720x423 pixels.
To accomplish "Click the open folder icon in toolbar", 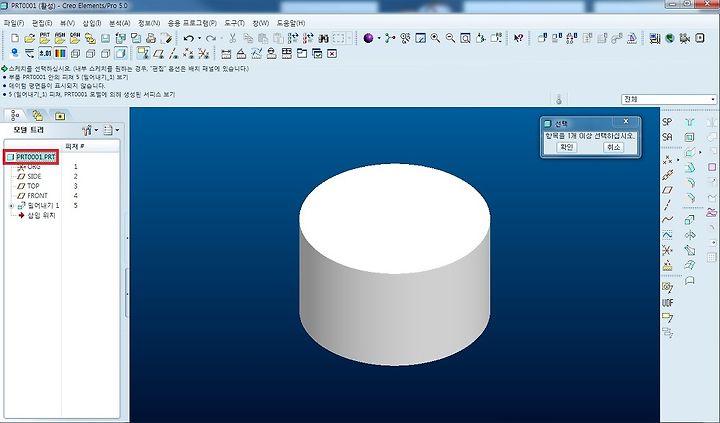I will point(29,38).
